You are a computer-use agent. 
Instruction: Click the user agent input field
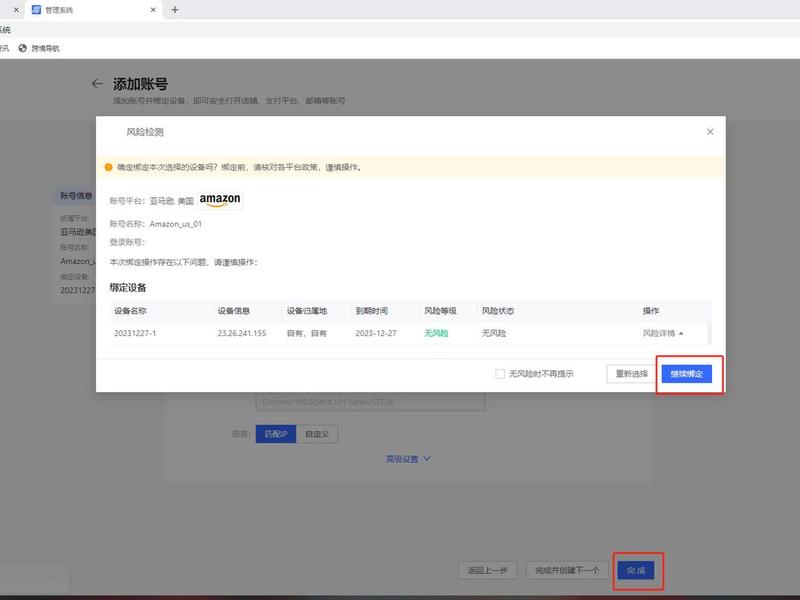(x=370, y=402)
